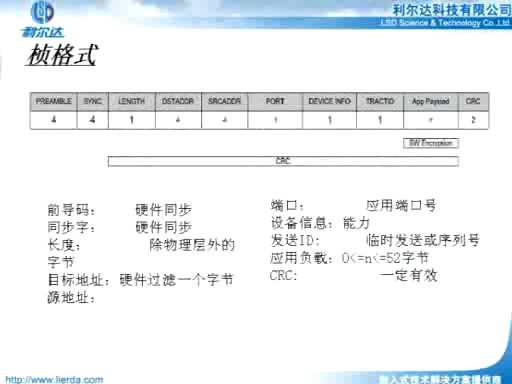Select the 源地址 label

pos(71,297)
